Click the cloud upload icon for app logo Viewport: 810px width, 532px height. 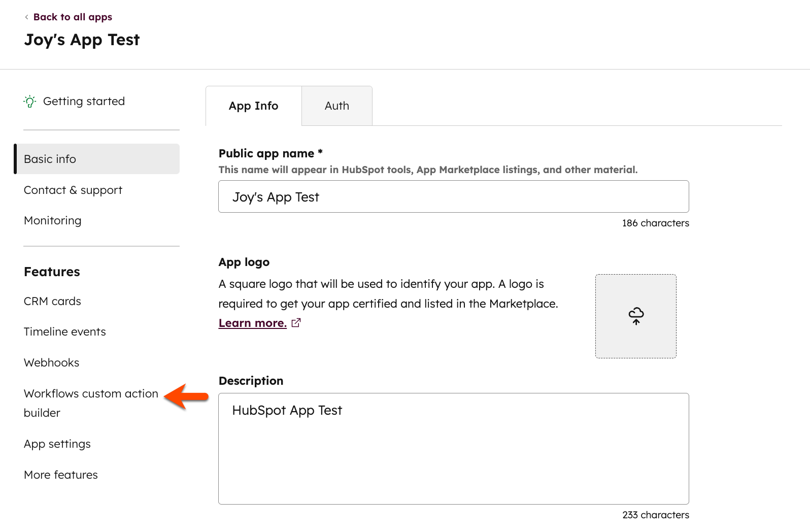point(635,316)
